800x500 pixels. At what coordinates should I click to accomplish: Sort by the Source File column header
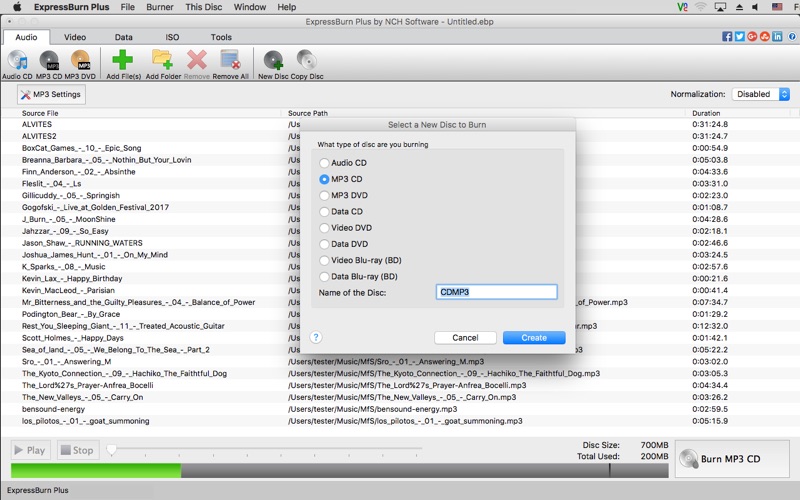141,113
